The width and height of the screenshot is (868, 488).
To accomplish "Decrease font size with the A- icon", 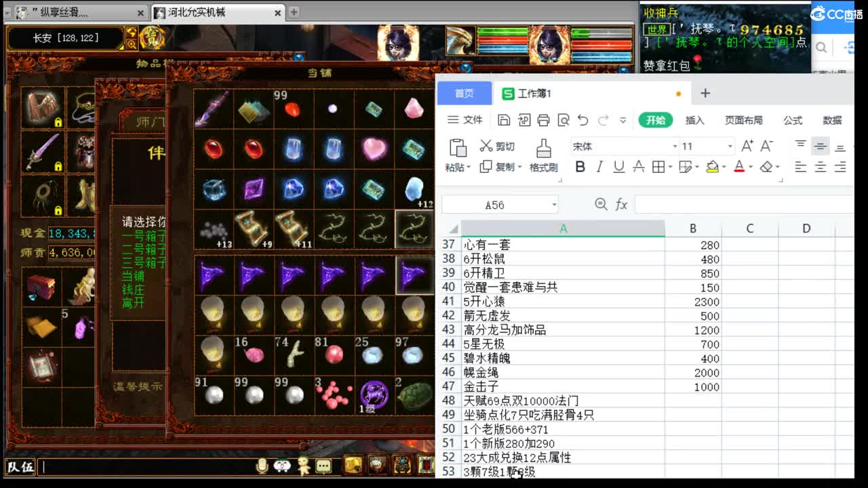I will tap(767, 146).
